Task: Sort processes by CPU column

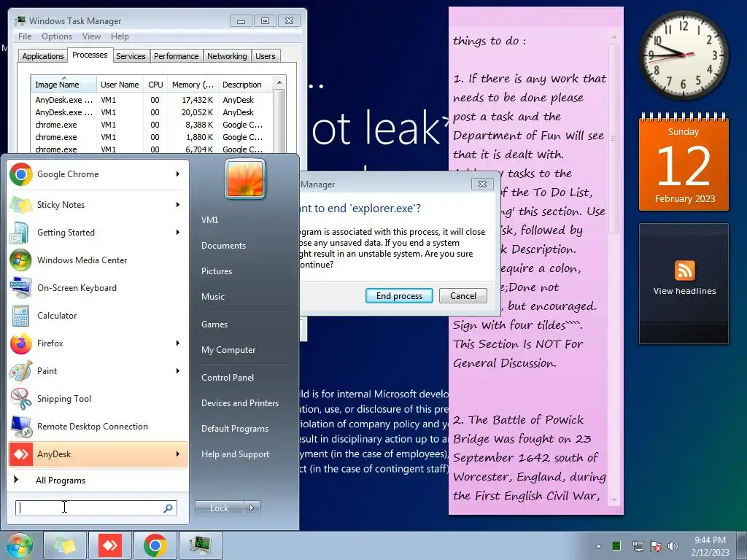Action: (155, 85)
